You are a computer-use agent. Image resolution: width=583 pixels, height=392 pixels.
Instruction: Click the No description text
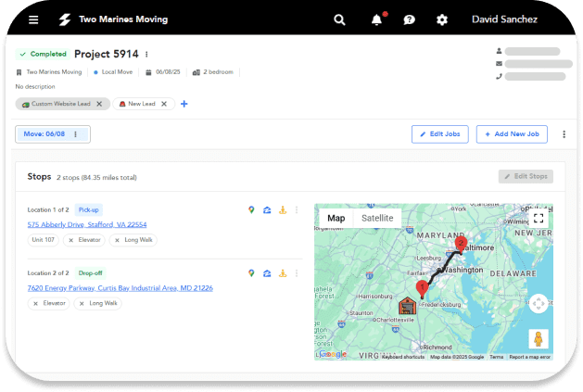pos(35,87)
